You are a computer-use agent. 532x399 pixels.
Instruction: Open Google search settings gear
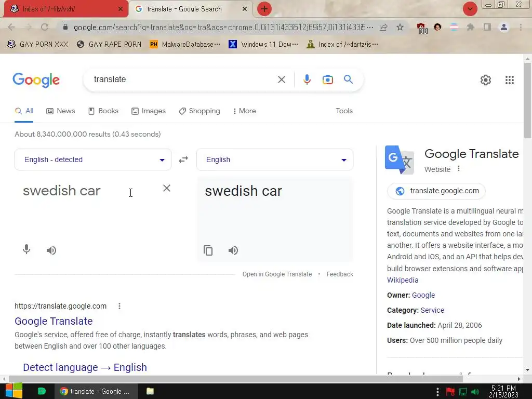[486, 80]
